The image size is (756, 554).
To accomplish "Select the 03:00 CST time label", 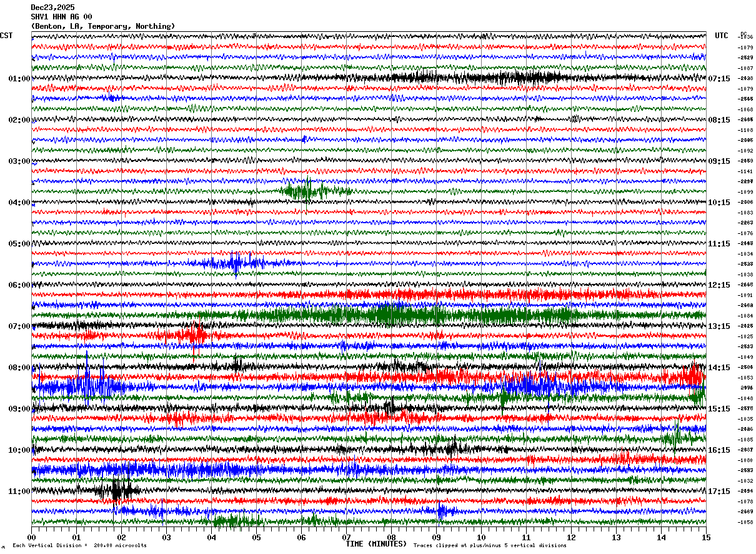I will (19, 161).
